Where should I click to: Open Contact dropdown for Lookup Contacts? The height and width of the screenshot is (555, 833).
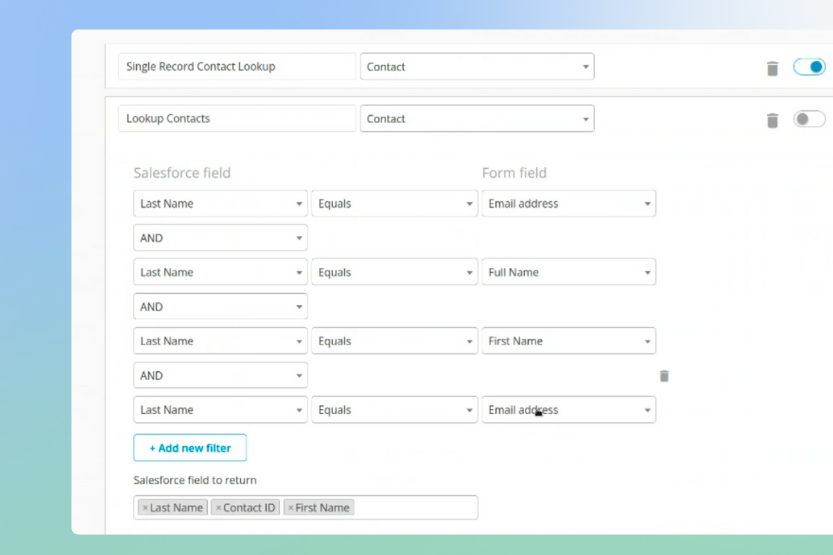pyautogui.click(x=477, y=119)
